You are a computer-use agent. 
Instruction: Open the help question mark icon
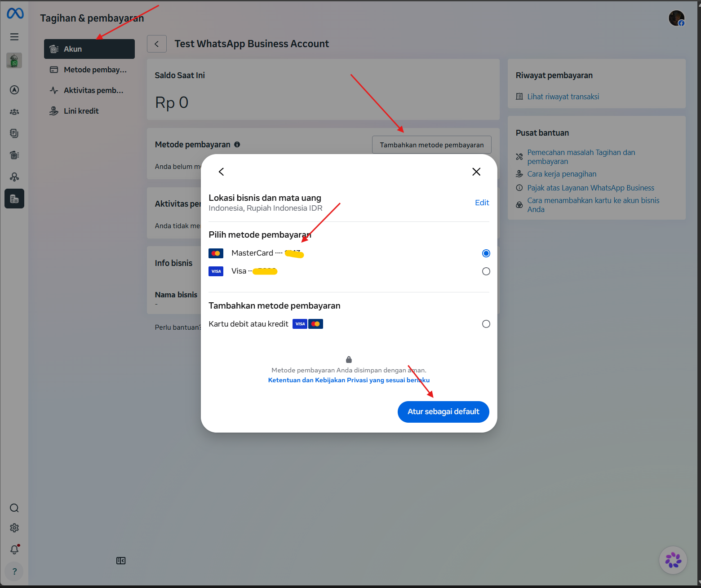[14, 571]
